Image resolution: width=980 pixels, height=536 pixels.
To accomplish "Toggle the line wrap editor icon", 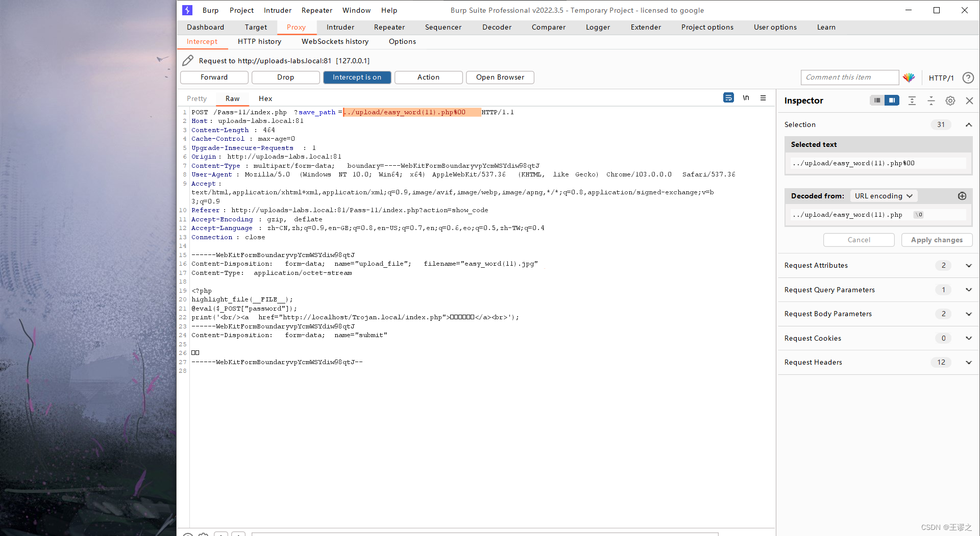I will [x=728, y=97].
